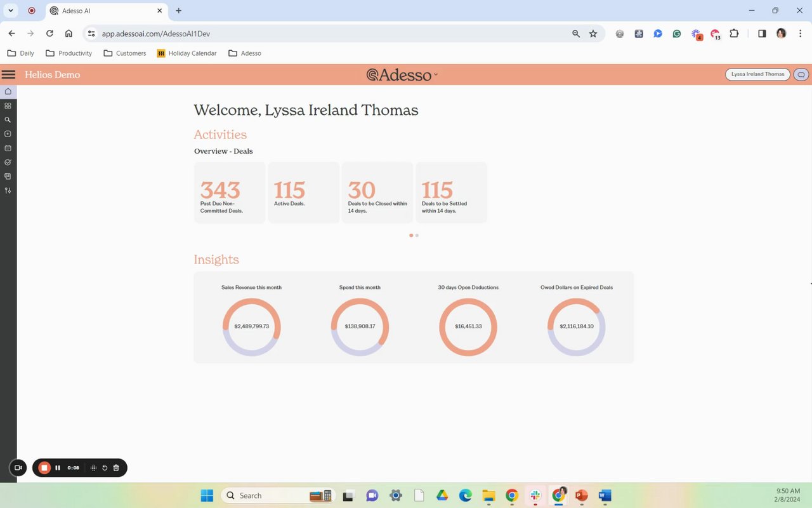Click the Activities section heading
The width and height of the screenshot is (812, 508).
click(x=220, y=135)
